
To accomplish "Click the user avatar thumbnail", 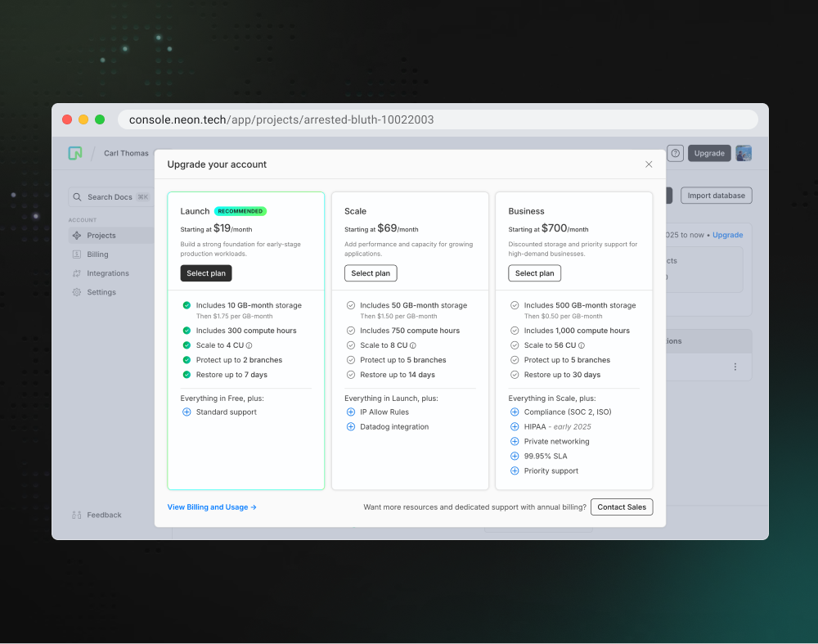I will 743,153.
